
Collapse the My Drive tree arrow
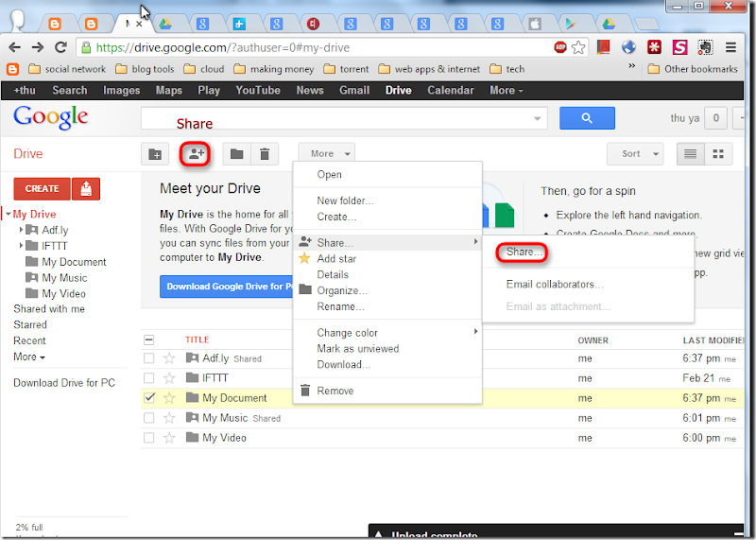(9, 214)
